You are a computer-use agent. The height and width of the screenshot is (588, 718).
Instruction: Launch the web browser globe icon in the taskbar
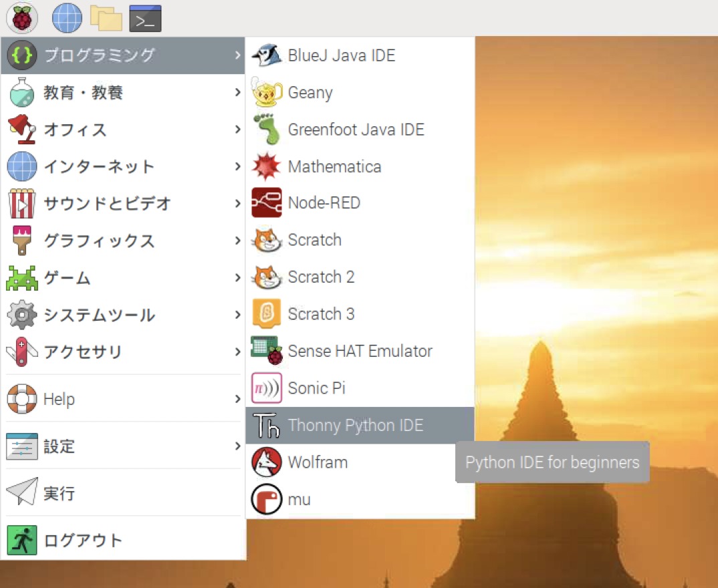point(67,18)
